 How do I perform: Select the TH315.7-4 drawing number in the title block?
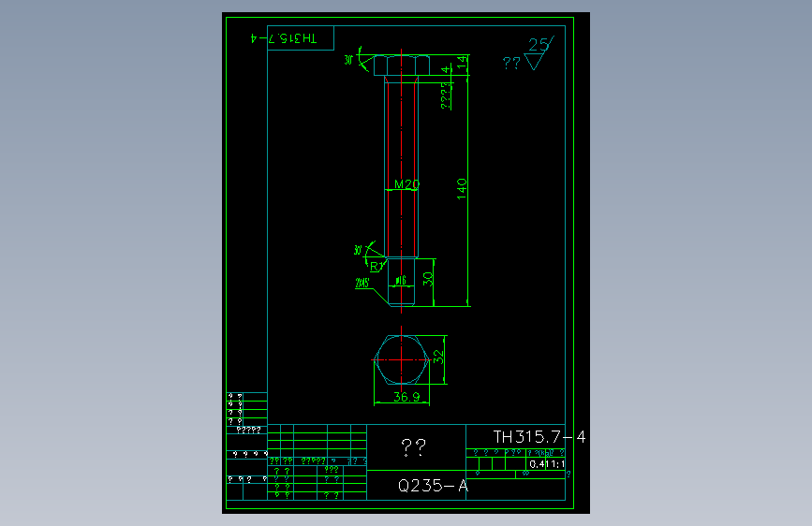tap(539, 437)
